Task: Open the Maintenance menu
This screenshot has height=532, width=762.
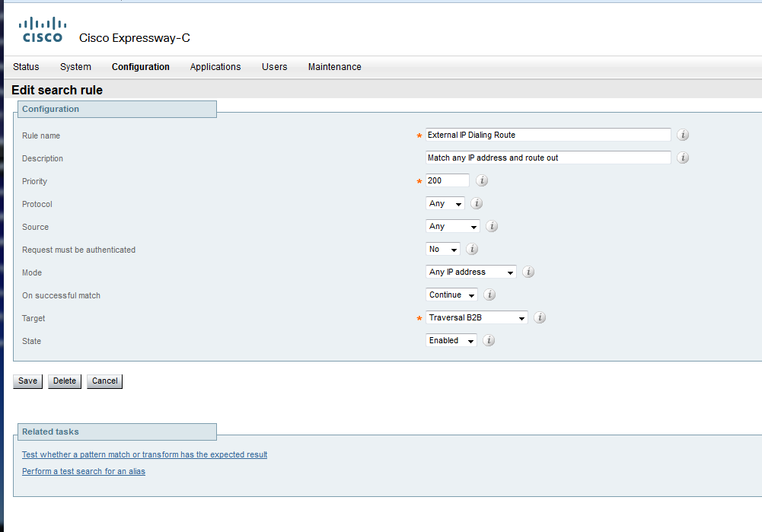Action: [334, 67]
